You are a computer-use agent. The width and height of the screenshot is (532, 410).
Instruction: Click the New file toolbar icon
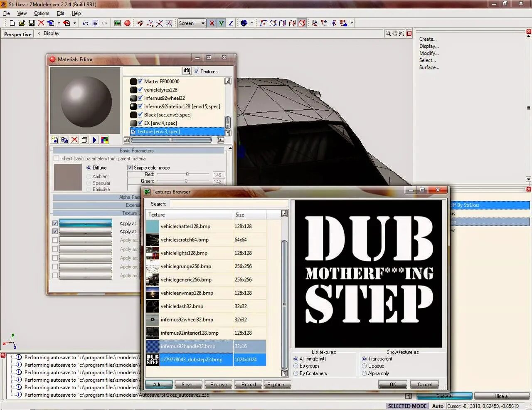[12, 23]
